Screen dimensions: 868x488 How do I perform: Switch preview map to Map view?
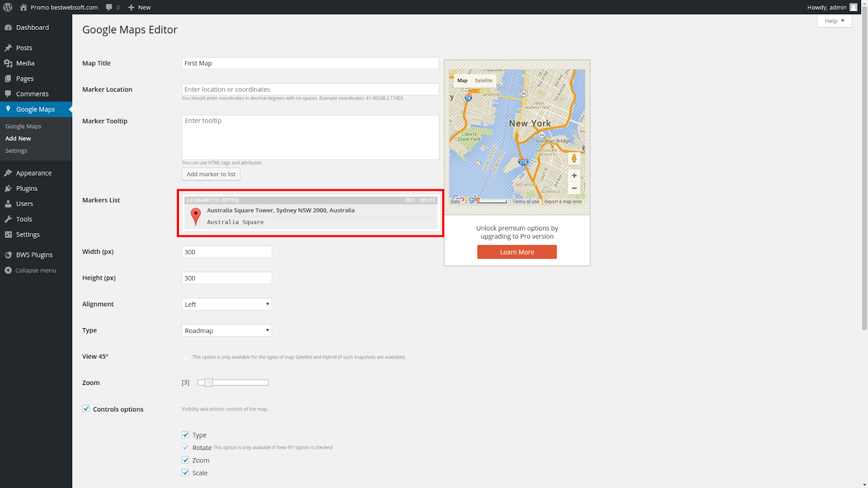click(x=462, y=80)
